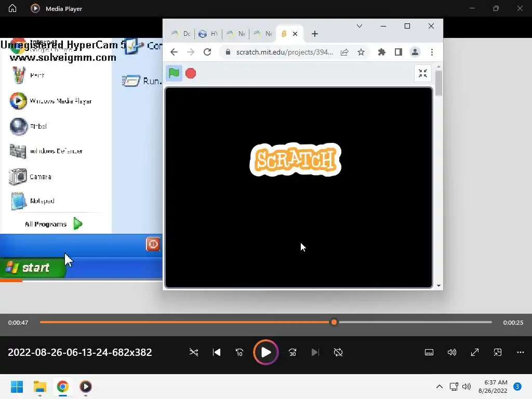This screenshot has width=532, height=399.
Task: Click the XP start button in video
Action: (32, 268)
